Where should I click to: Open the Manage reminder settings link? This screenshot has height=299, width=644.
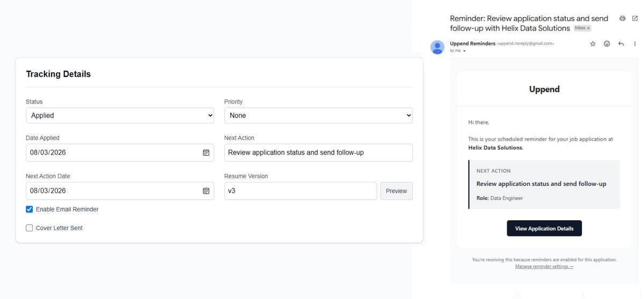[x=544, y=267]
